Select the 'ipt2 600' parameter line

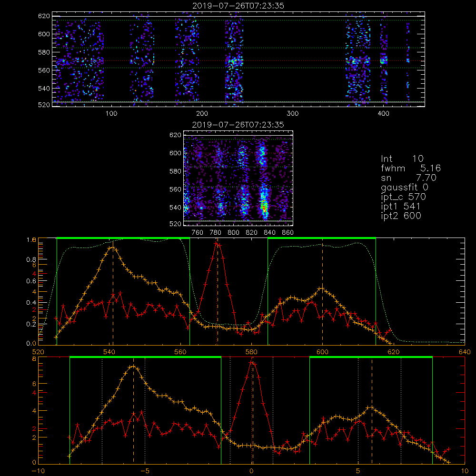click(401, 216)
